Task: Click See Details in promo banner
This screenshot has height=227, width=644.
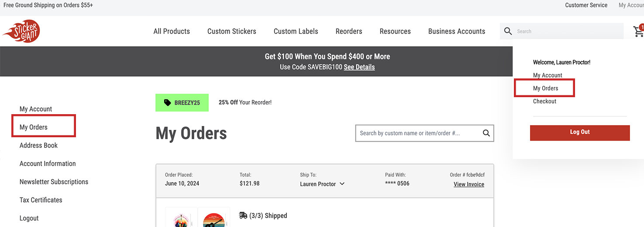Action: pyautogui.click(x=359, y=67)
